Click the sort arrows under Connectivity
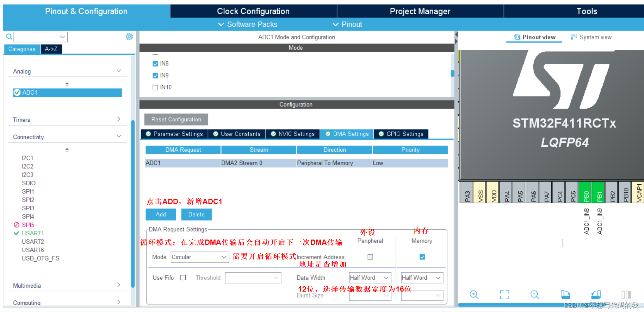 pyautogui.click(x=67, y=150)
